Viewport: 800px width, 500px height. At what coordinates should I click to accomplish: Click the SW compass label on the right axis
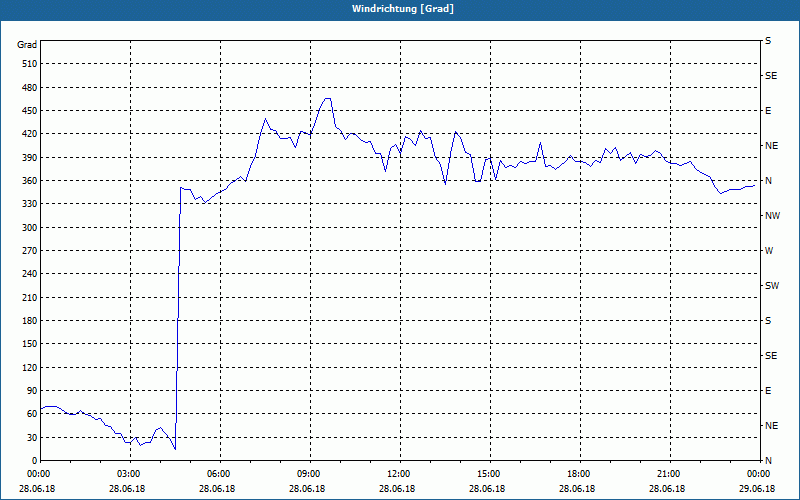click(x=772, y=286)
